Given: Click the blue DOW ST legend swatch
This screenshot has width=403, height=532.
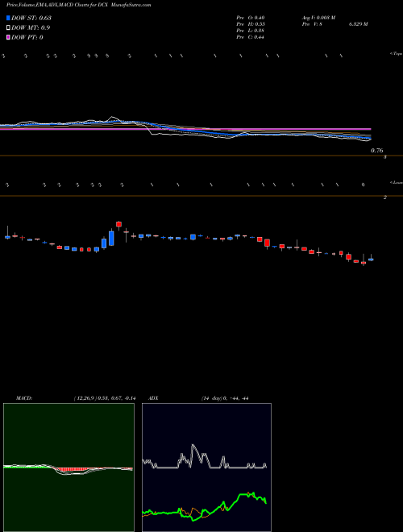Looking at the screenshot, I should (9, 18).
